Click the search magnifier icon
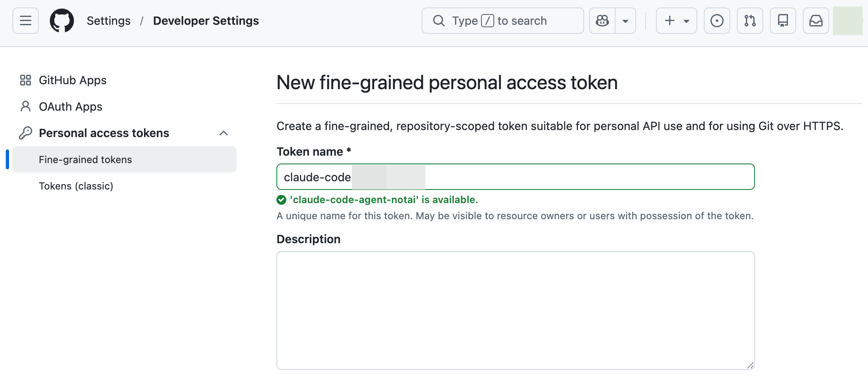The image size is (868, 379). coord(439,21)
